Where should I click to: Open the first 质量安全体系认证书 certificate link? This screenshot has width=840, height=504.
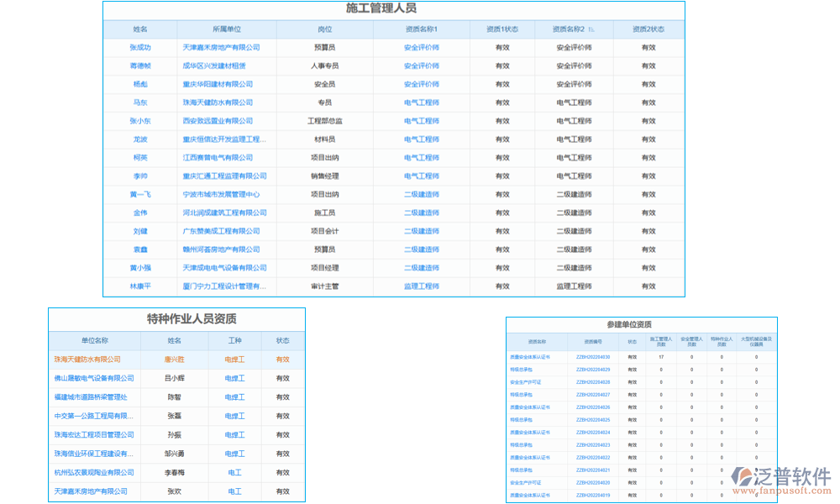pyautogui.click(x=529, y=357)
